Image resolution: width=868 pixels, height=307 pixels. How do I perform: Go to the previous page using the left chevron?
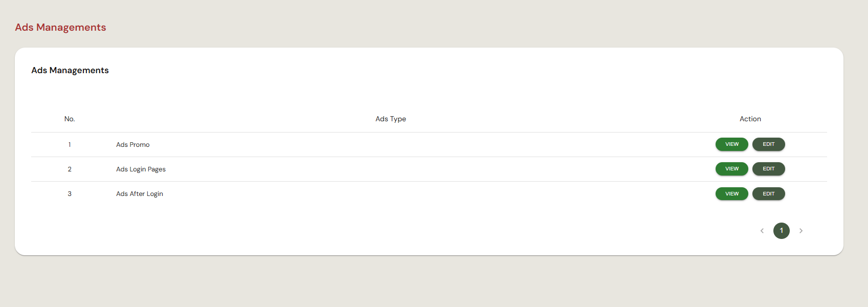coord(762,231)
